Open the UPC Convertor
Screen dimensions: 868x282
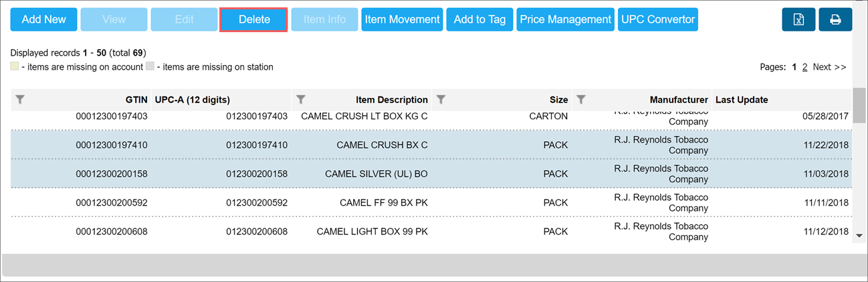click(658, 19)
